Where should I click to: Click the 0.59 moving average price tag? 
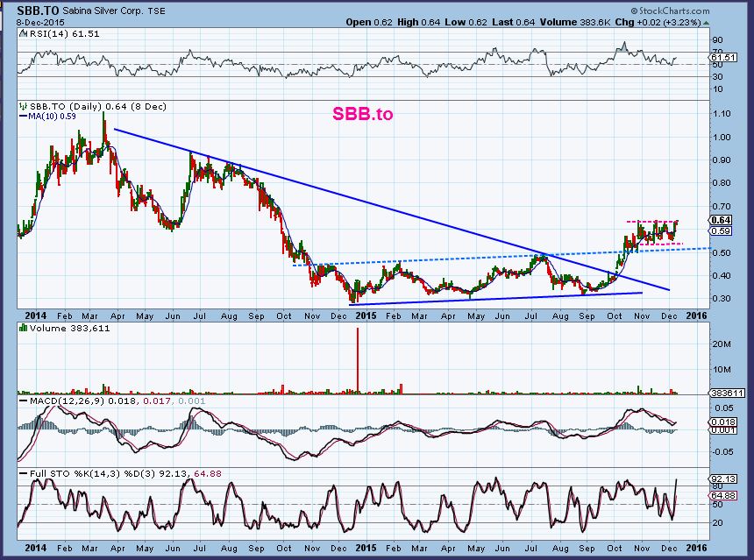(x=721, y=231)
